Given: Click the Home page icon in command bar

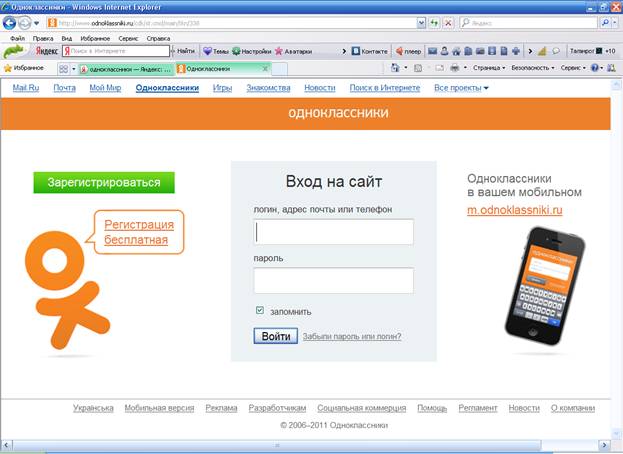Looking at the screenshot, I should point(395,68).
